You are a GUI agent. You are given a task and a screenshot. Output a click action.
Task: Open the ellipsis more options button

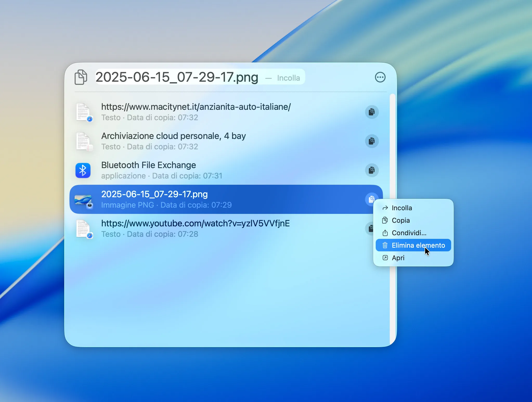pos(380,77)
